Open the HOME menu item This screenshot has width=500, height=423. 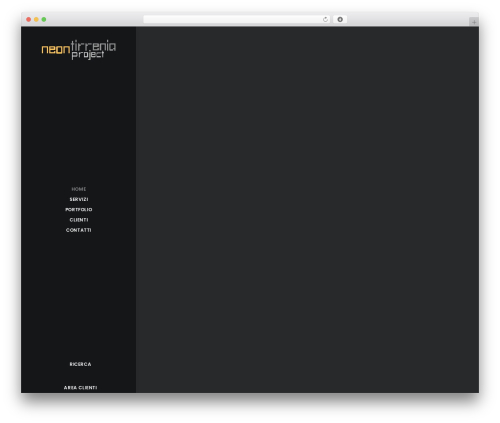pos(79,189)
